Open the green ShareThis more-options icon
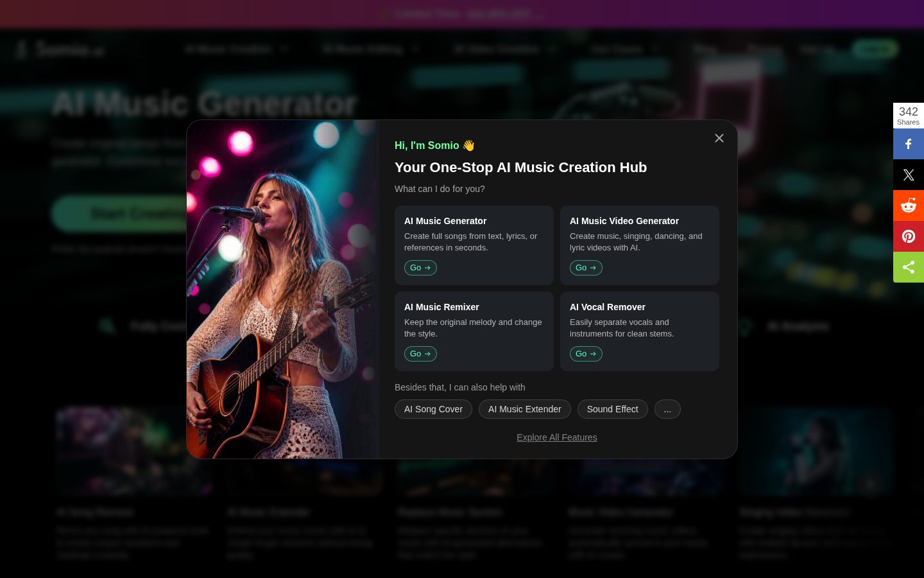Viewport: 924px width, 578px height. tap(909, 267)
